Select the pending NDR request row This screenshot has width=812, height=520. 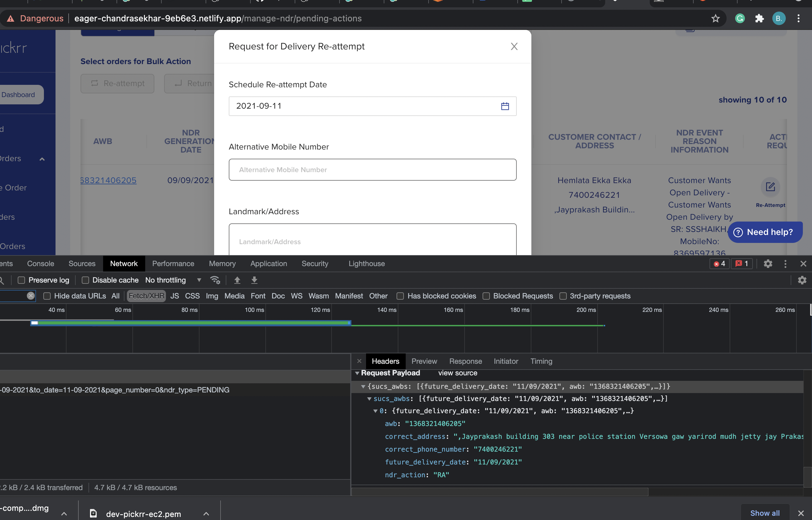tap(175, 390)
